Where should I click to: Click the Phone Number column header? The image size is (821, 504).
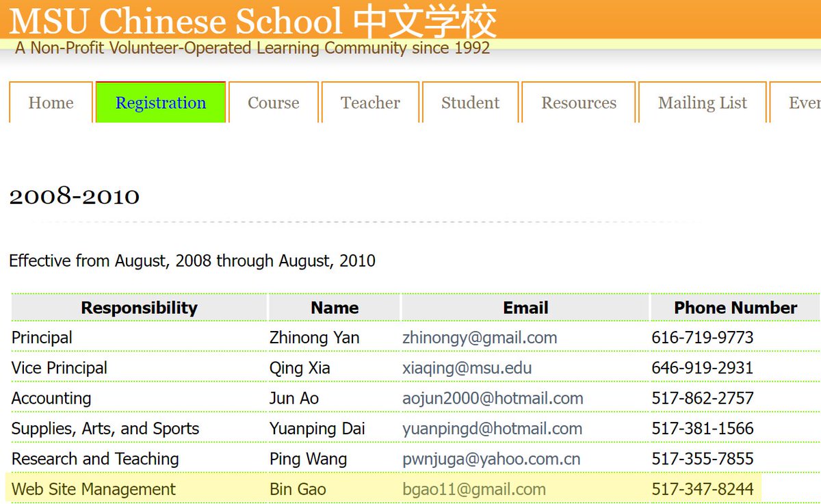[735, 308]
